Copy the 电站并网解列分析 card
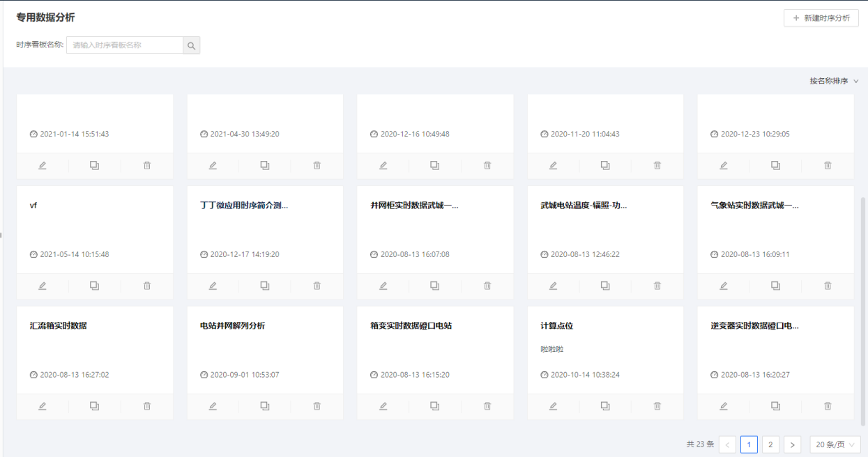Screen dimensions: 868x457 (x=265, y=406)
